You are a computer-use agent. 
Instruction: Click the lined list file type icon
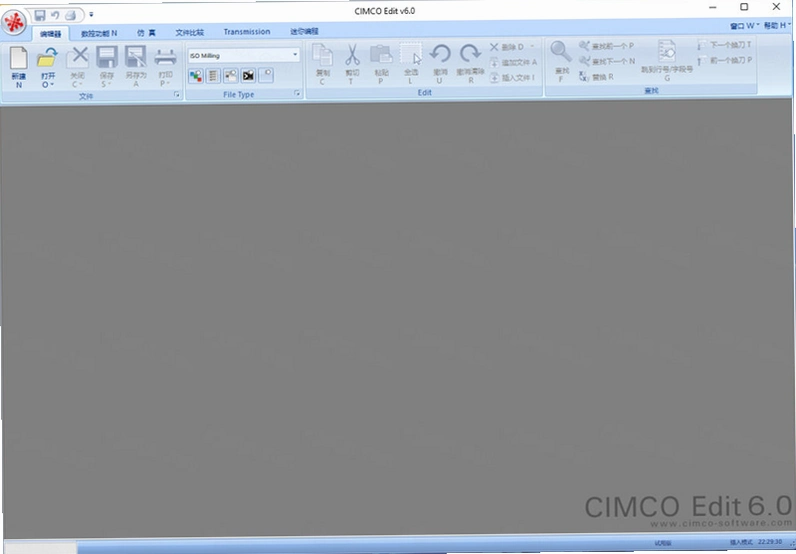click(213, 76)
